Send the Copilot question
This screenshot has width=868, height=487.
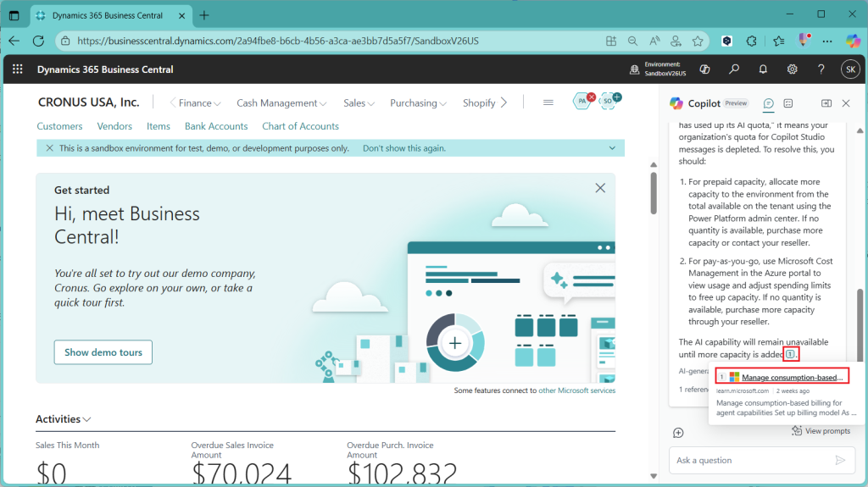pyautogui.click(x=840, y=460)
